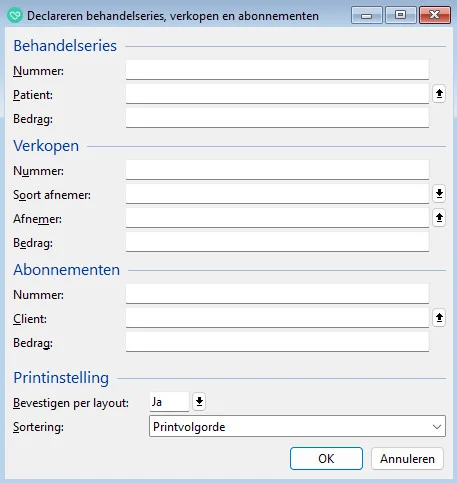Image resolution: width=457 pixels, height=483 pixels.
Task: Focus the Behandelseries Nummer field
Action: [x=277, y=70]
